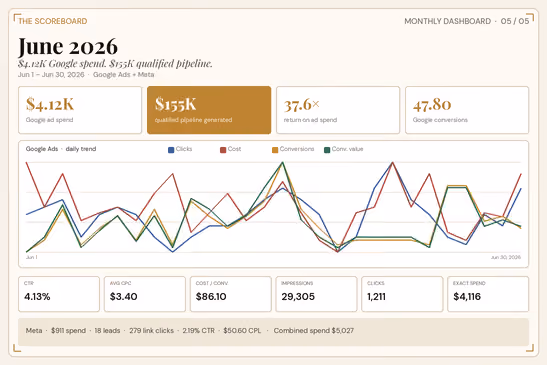547x365 pixels.
Task: Click the COST / CONV $86.10 tile
Action: click(x=231, y=294)
